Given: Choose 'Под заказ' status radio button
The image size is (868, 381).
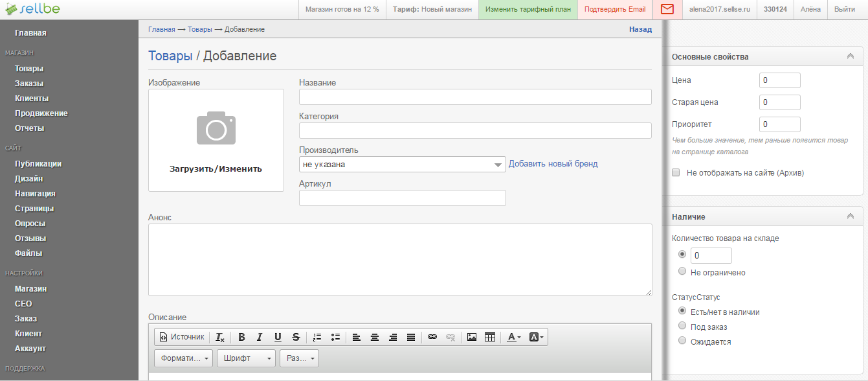Looking at the screenshot, I should tap(682, 326).
